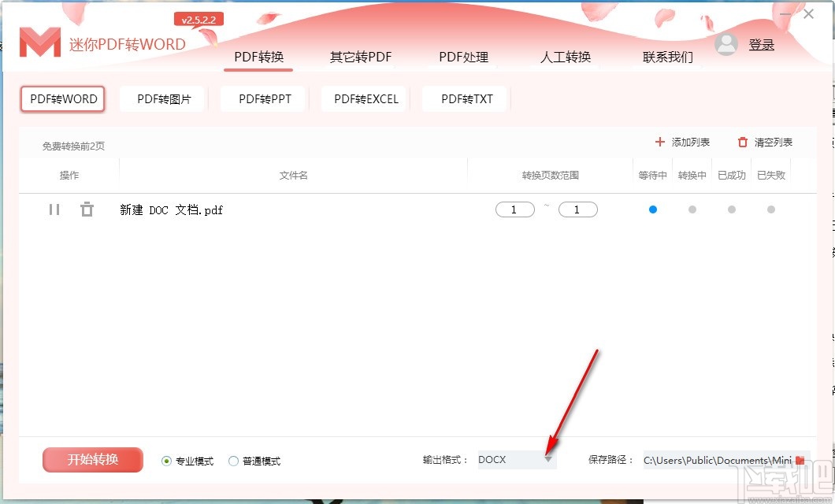This screenshot has width=835, height=504.
Task: Click the 已成功 column header
Action: coord(732,175)
